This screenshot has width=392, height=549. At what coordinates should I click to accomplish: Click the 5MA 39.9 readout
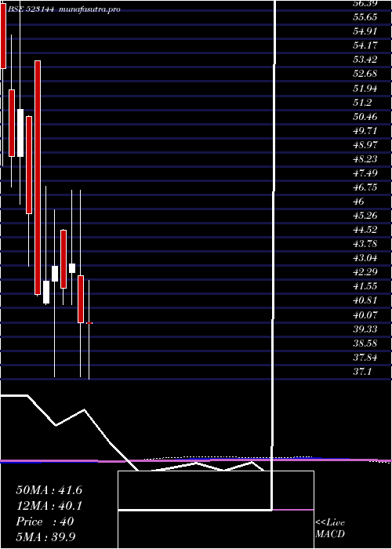(x=46, y=536)
